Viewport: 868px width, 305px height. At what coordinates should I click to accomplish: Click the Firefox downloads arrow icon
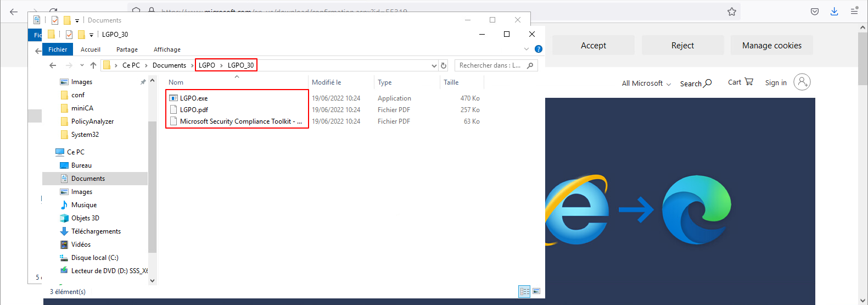pos(834,12)
